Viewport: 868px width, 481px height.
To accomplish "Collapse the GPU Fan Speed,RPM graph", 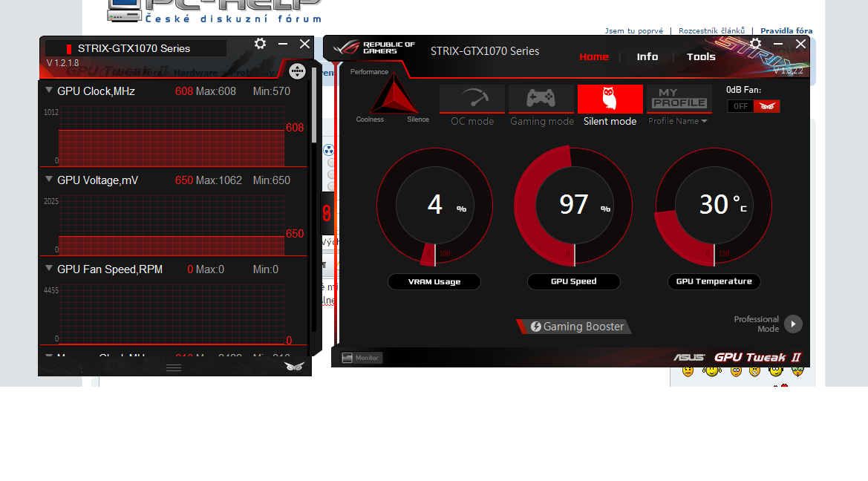I will (x=49, y=269).
